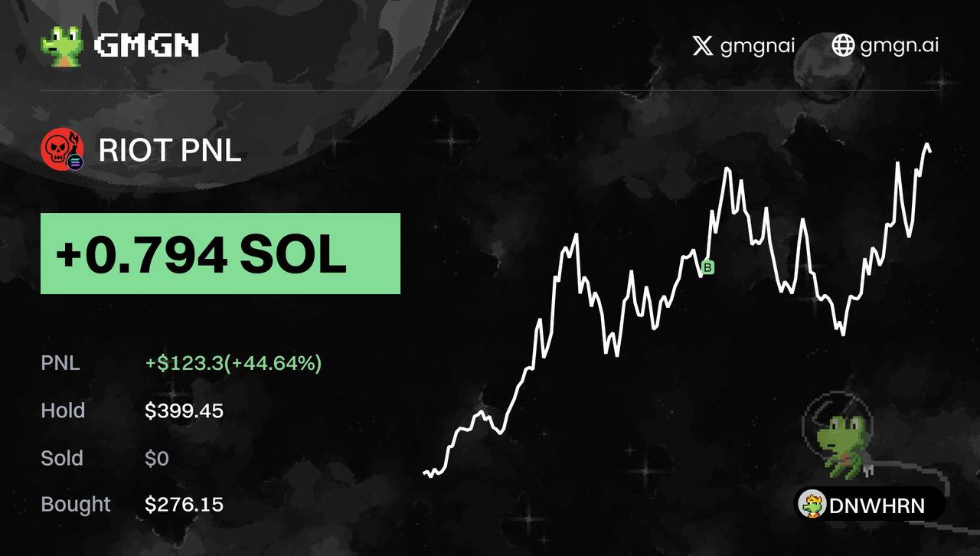This screenshot has width=980, height=556.
Task: Select the RIOT PNL title
Action: tap(170, 150)
